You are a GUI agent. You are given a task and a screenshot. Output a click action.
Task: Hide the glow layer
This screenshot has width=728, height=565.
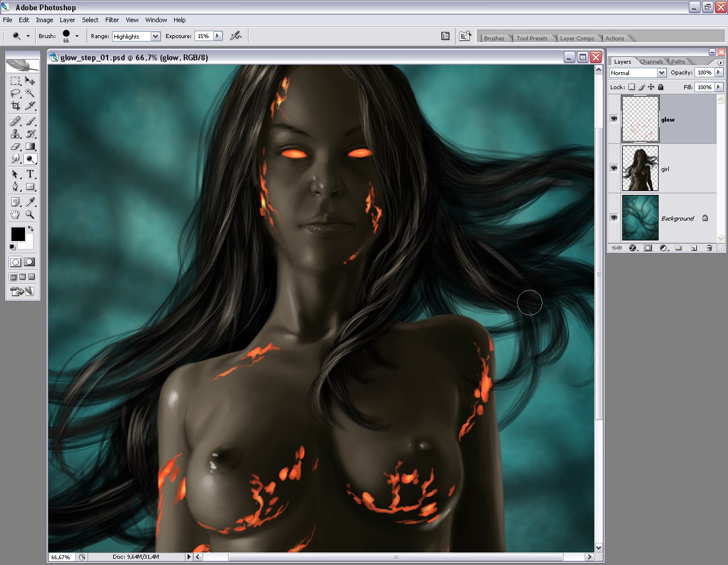614,119
